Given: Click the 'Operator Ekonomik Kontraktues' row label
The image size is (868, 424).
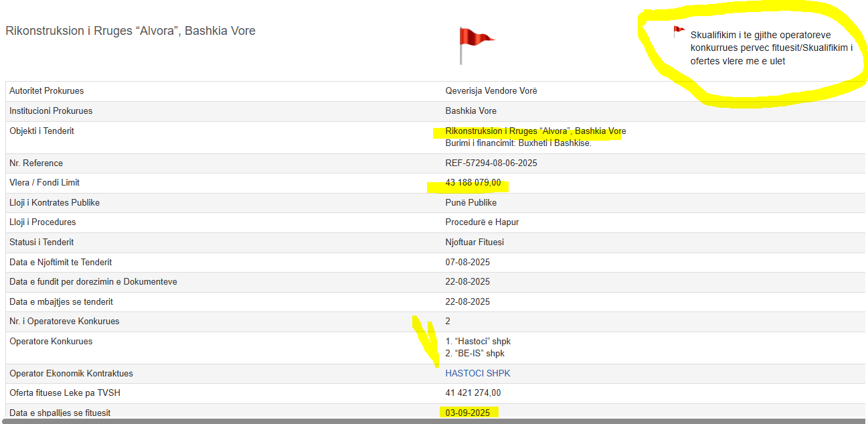Looking at the screenshot, I should point(70,374).
